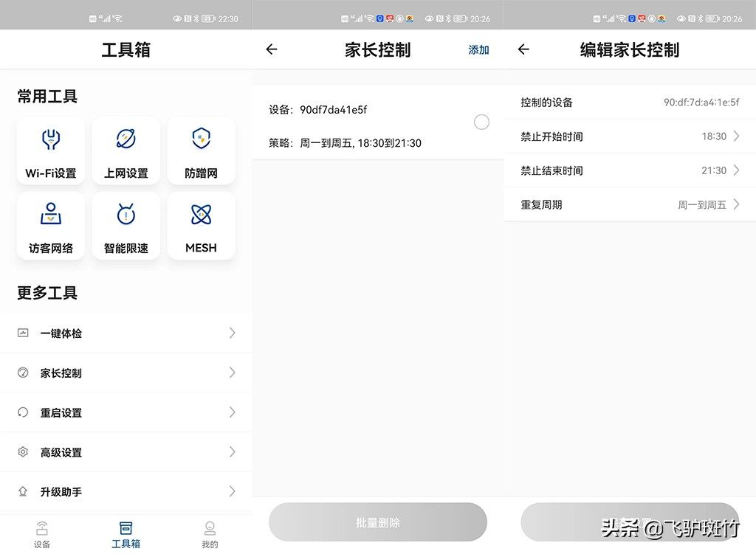756x554 pixels.
Task: Tap the 禁止结束时间 label
Action: [551, 170]
